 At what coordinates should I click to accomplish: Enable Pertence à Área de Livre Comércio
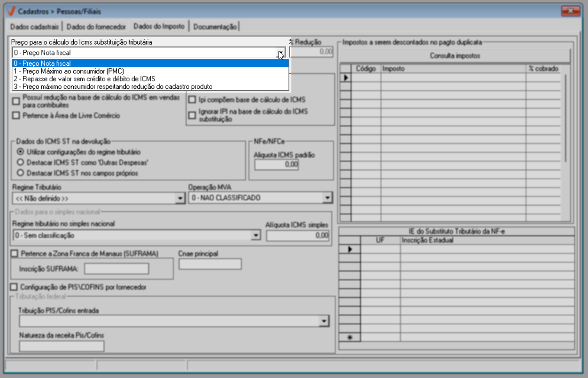(16, 116)
